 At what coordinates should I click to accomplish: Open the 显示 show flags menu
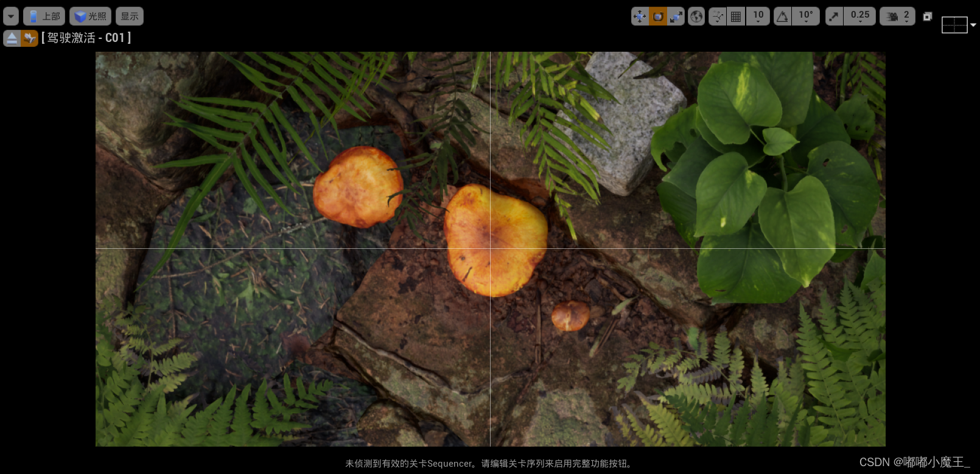[x=130, y=16]
